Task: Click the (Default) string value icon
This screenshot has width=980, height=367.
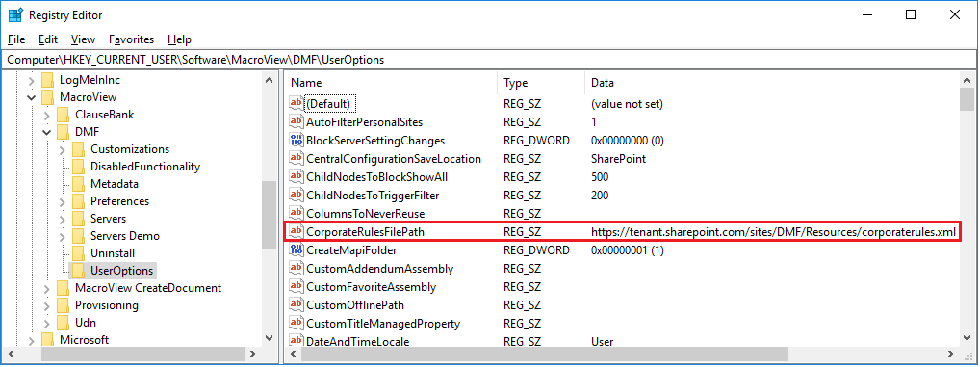Action: coord(296,104)
